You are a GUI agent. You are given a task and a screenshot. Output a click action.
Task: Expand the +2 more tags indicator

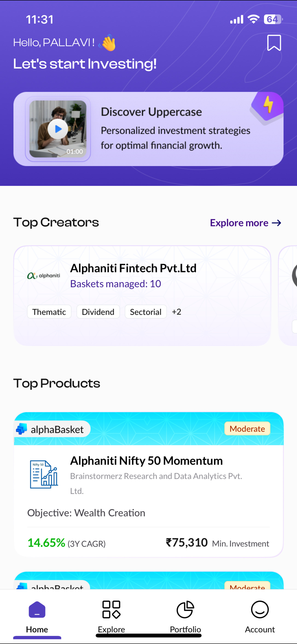coord(177,311)
